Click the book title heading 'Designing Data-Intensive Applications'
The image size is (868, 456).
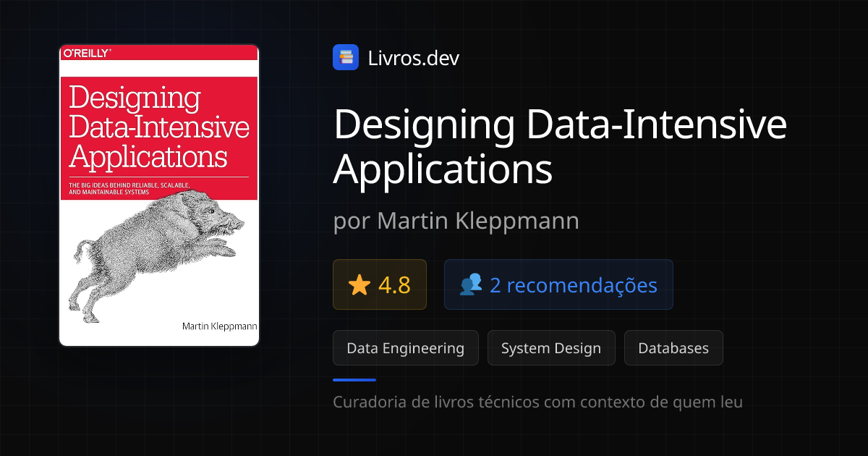[560, 147]
